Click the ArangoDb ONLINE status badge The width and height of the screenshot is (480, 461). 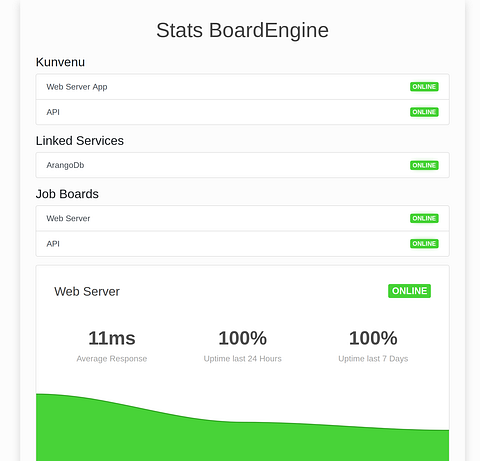pyautogui.click(x=424, y=165)
